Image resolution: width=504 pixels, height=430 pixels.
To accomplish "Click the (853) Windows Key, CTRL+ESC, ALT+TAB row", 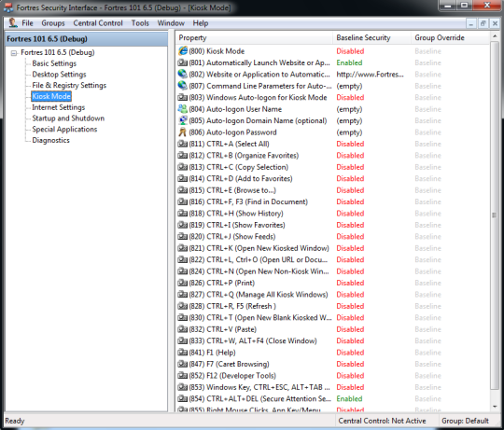I will (x=332, y=387).
